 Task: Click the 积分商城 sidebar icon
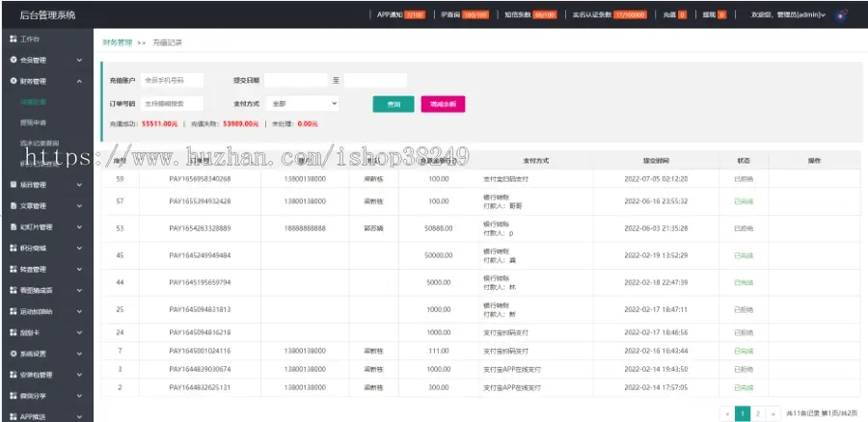[x=13, y=248]
